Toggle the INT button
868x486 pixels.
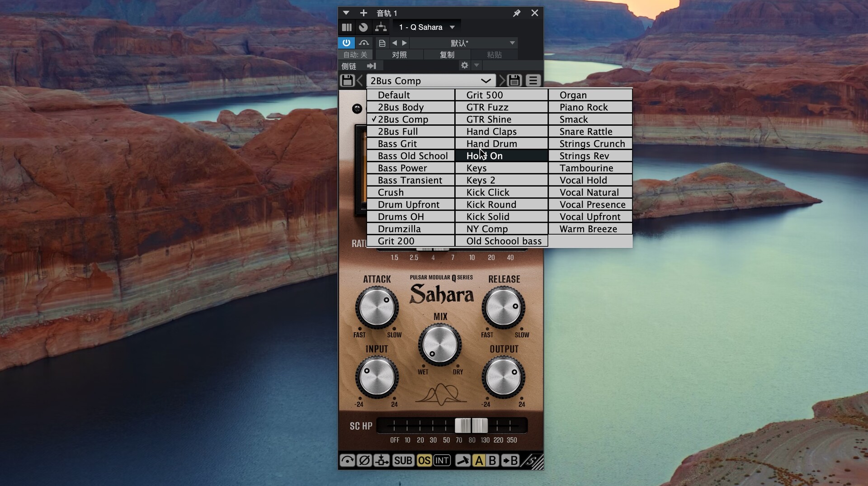point(442,460)
